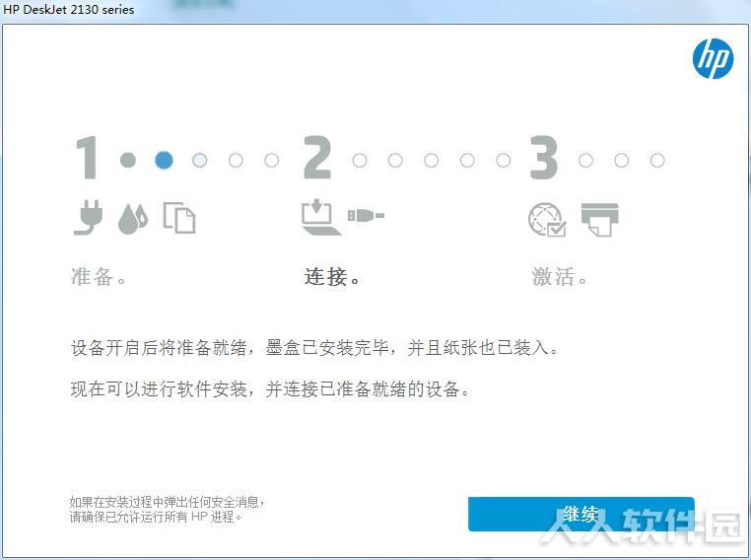Click the globe with checkmark icon
The image size is (751, 560).
[x=547, y=220]
